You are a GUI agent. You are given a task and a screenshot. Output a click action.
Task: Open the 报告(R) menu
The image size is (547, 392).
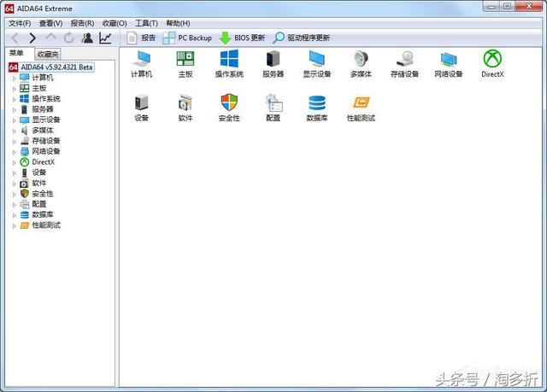[82, 23]
